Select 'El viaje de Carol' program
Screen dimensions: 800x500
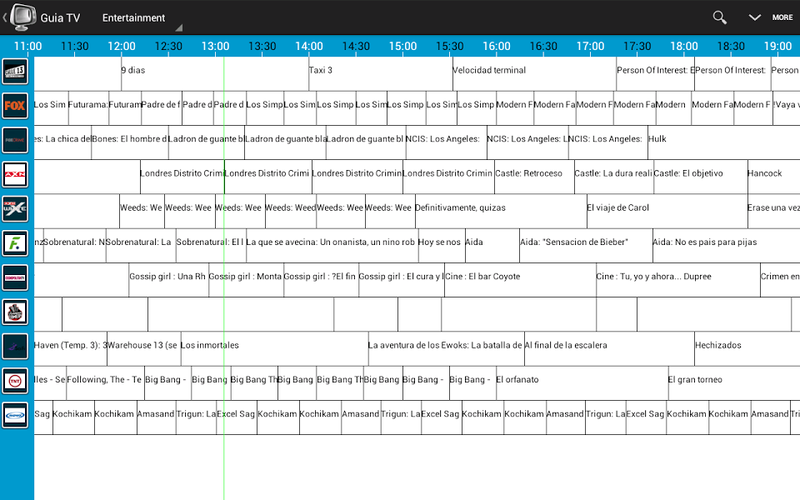(667, 211)
